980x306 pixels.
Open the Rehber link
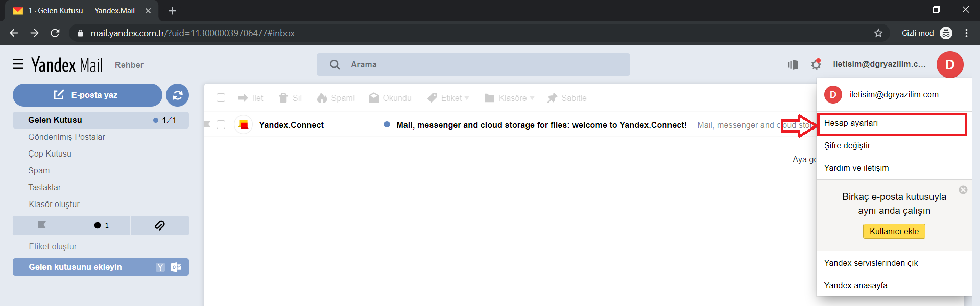[129, 65]
